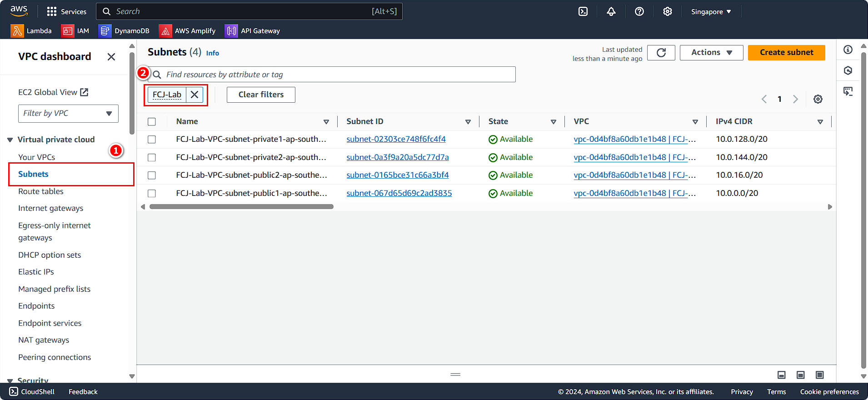Open Endpoints in navigation

pyautogui.click(x=36, y=306)
